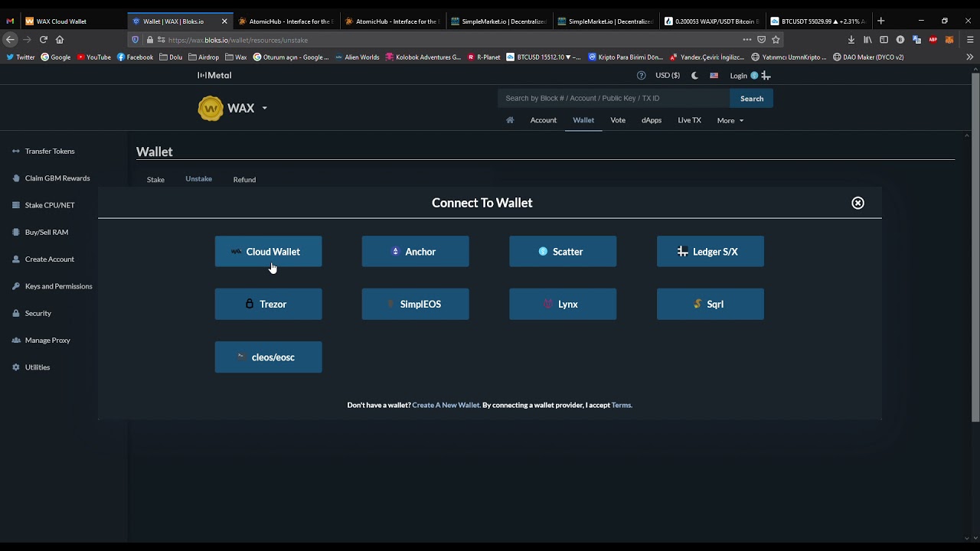
Task: Go to the home icon in nav
Action: click(x=510, y=120)
